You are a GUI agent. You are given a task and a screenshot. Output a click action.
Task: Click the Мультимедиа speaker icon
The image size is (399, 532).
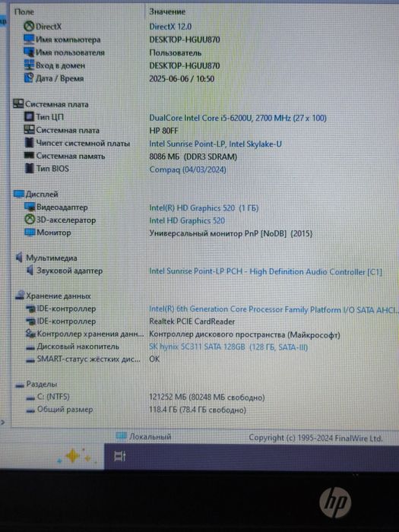[x=19, y=258]
